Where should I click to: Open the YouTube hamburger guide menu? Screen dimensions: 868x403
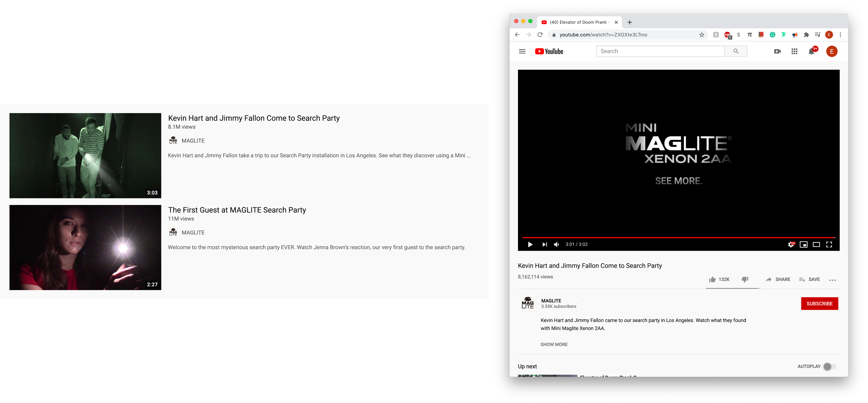522,51
